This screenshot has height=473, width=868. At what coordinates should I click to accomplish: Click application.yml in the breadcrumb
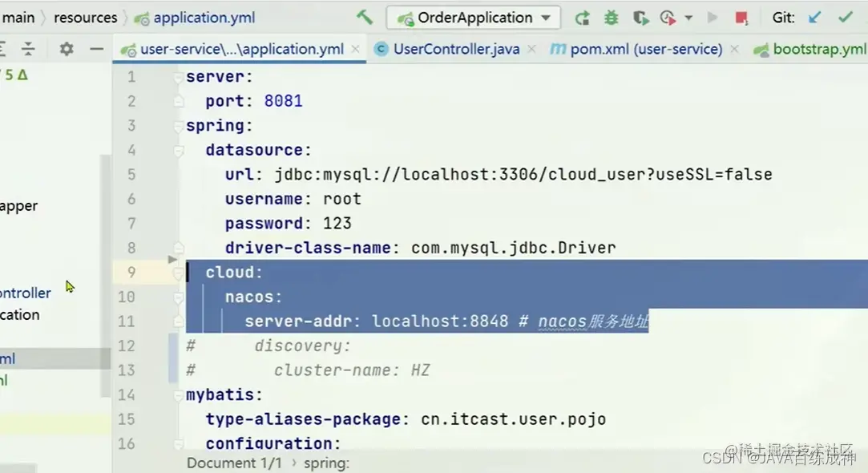(x=204, y=18)
